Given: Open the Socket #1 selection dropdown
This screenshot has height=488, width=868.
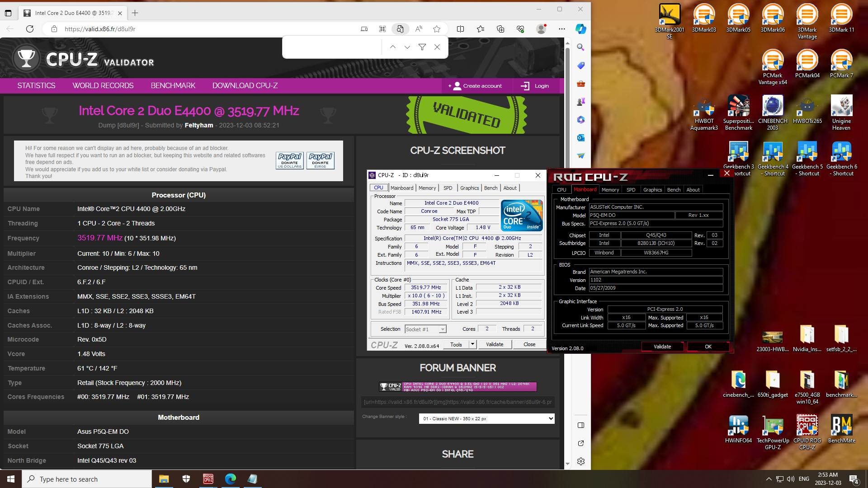Looking at the screenshot, I should [x=425, y=329].
